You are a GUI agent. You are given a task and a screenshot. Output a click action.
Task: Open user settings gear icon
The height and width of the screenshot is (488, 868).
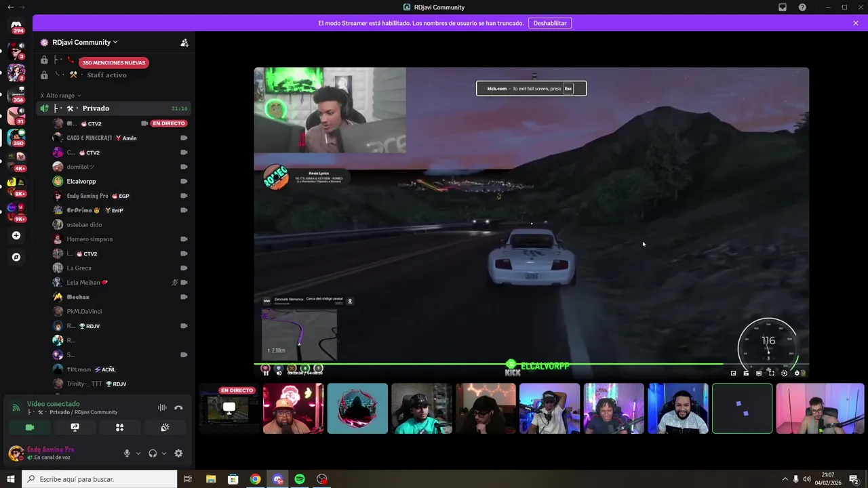click(178, 453)
